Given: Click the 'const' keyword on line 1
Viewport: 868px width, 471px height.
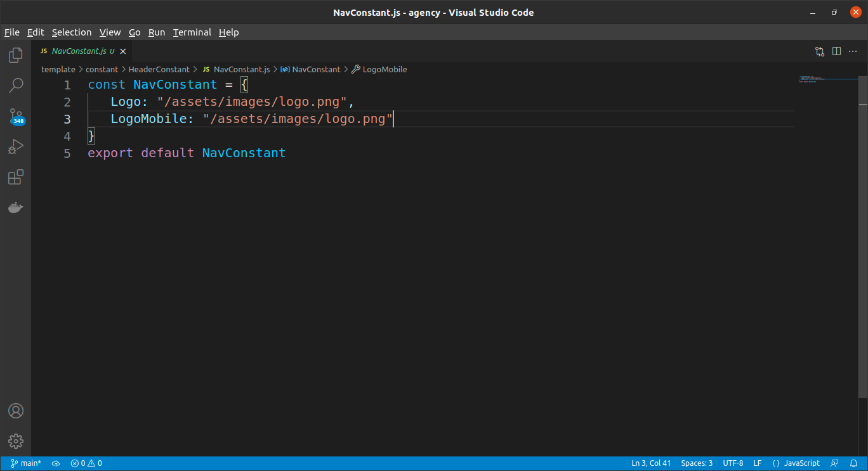Looking at the screenshot, I should [107, 85].
